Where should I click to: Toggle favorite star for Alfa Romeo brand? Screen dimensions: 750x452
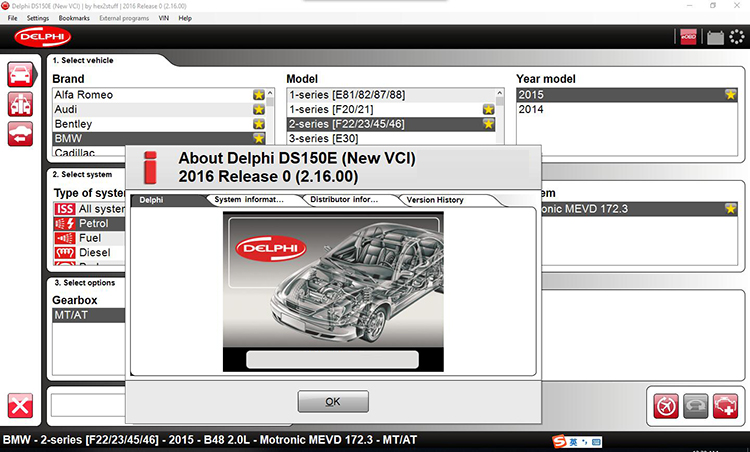(259, 95)
